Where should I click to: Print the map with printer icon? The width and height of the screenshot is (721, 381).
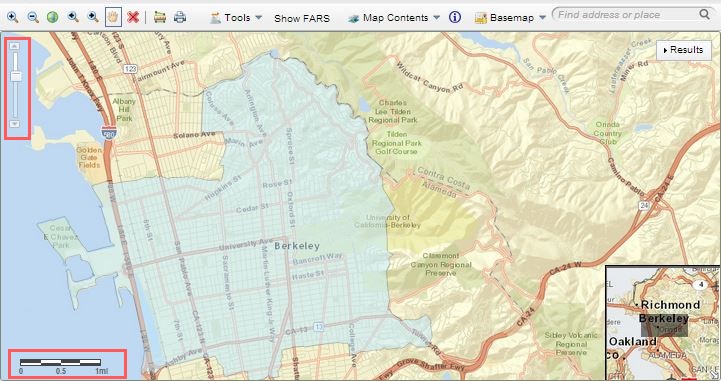pos(180,17)
